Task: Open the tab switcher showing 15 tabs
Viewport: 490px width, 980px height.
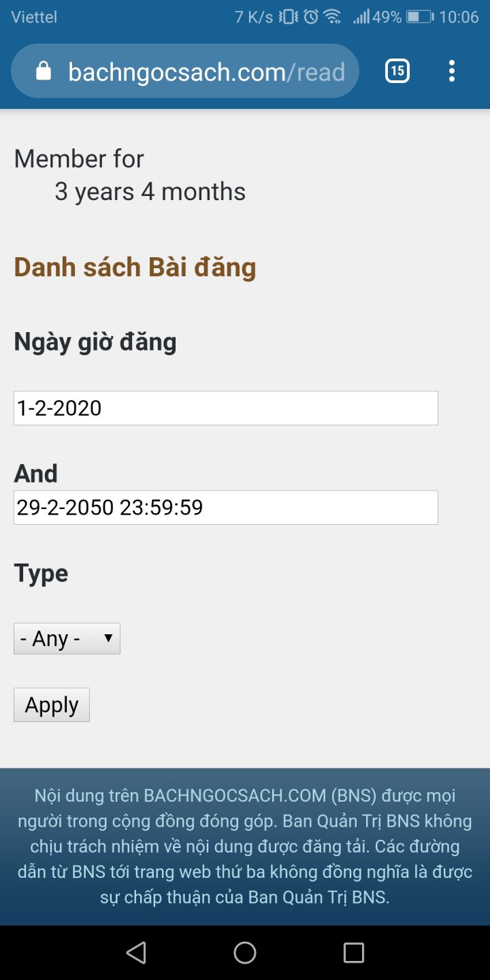Action: point(397,71)
